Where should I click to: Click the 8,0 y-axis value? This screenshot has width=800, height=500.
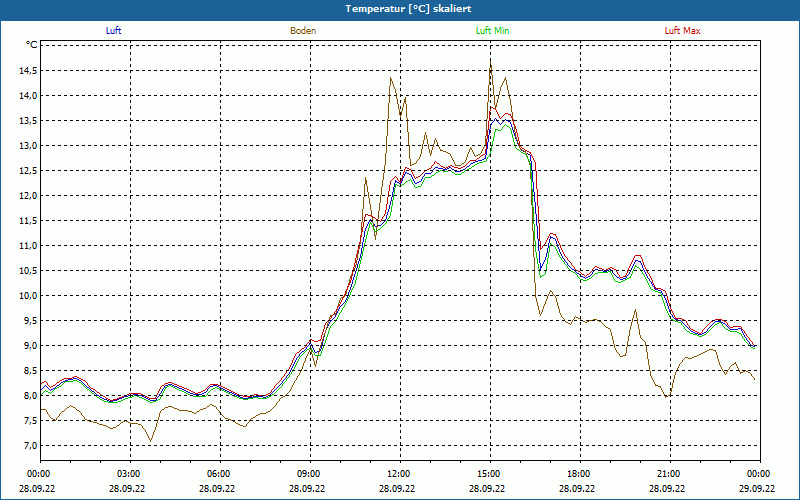click(30, 395)
